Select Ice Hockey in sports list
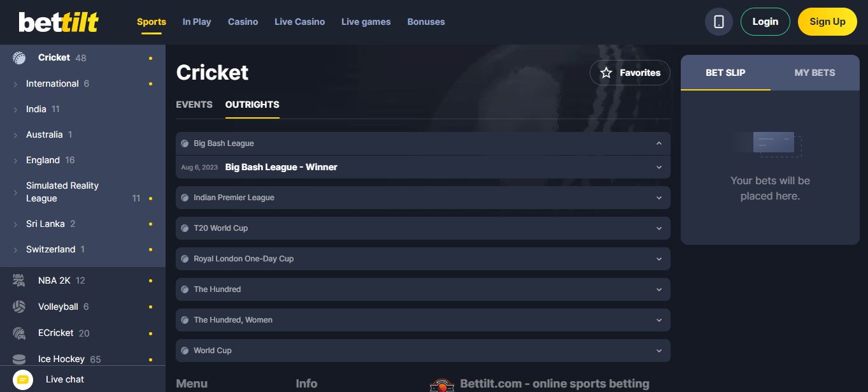 [x=83, y=359]
